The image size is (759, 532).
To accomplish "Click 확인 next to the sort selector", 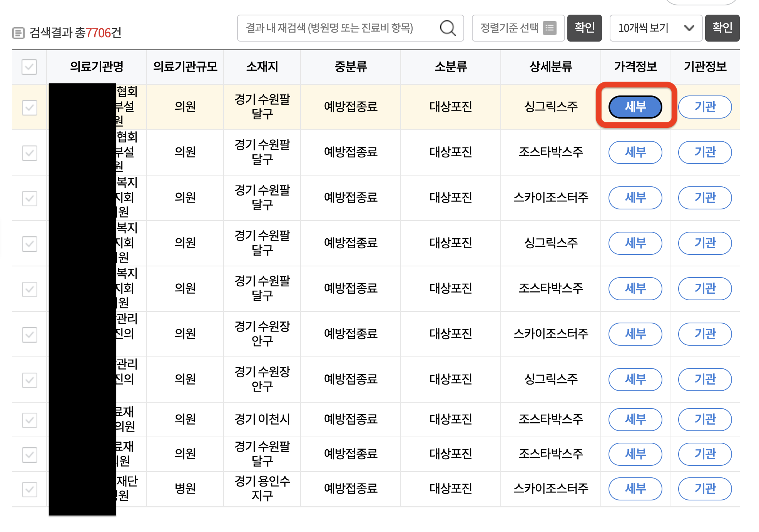I will pos(584,28).
